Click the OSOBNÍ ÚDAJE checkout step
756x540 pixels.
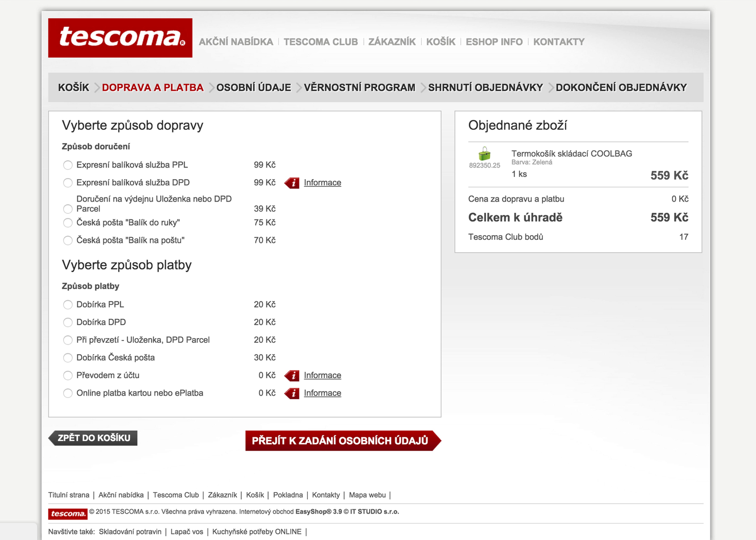(x=254, y=88)
